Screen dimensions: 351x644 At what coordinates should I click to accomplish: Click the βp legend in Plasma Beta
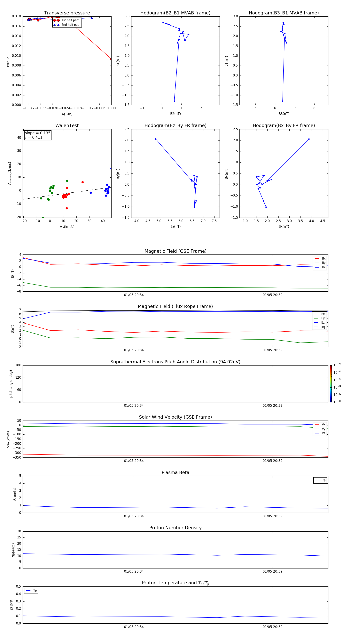[x=320, y=480]
